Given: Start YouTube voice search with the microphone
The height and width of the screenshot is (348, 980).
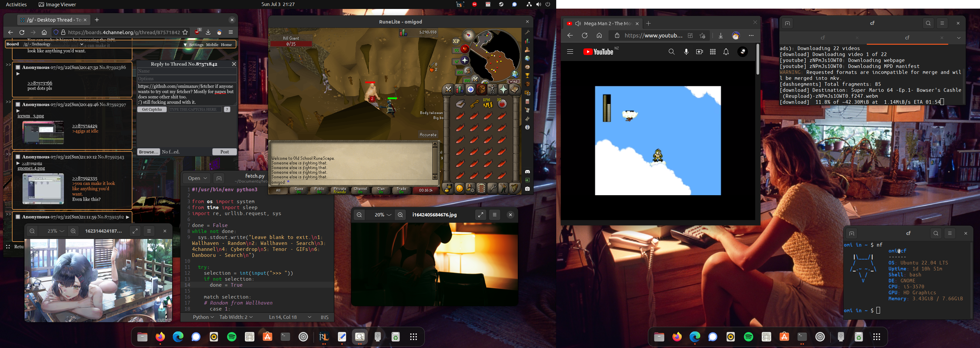Looking at the screenshot, I should (686, 52).
